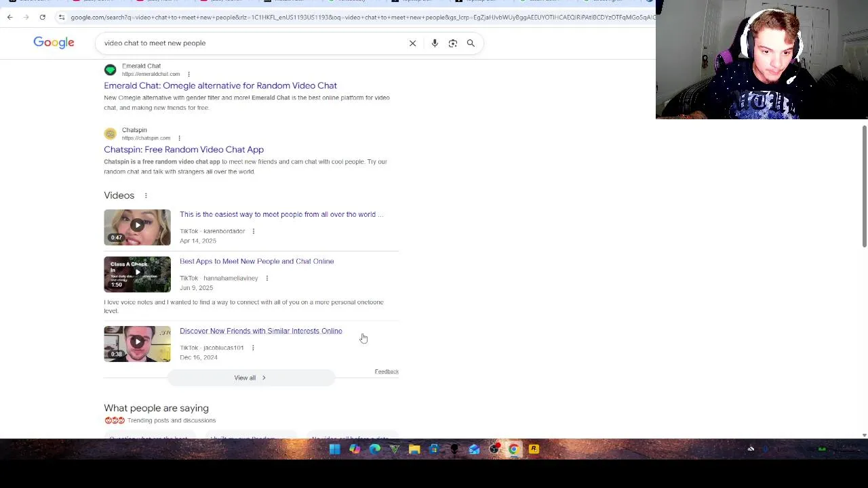Click the 'Videos' section heading
868x488 pixels.
pyautogui.click(x=119, y=195)
